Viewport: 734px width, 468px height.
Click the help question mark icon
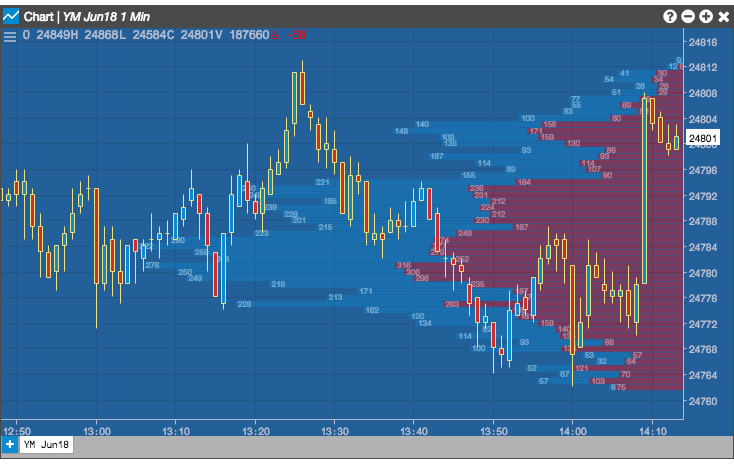670,17
